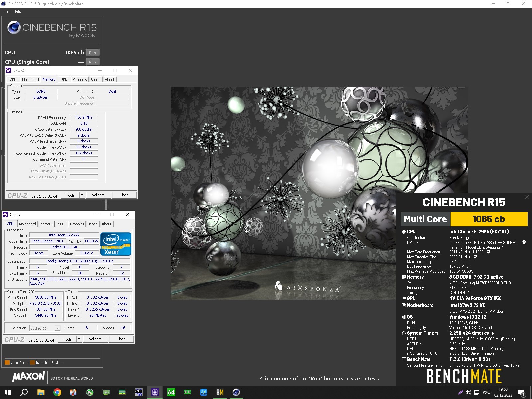This screenshot has height=399, width=532.
Task: Select SPD tab in lower CPU-Z window
Action: pyautogui.click(x=61, y=224)
